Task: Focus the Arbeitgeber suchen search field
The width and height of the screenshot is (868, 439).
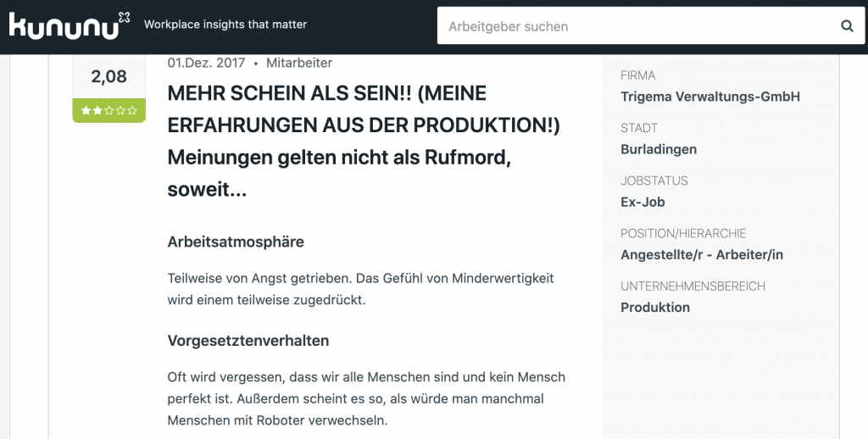Action: pyautogui.click(x=637, y=26)
